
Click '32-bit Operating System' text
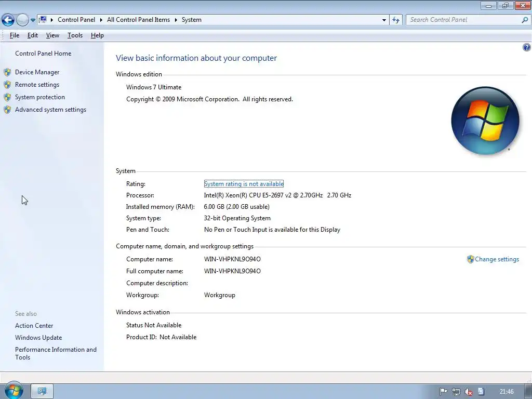click(x=237, y=218)
